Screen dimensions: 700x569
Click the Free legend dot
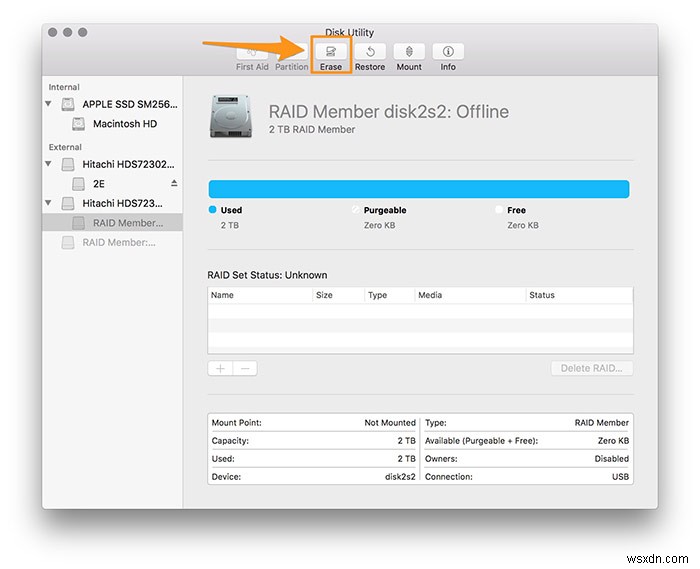(x=499, y=210)
